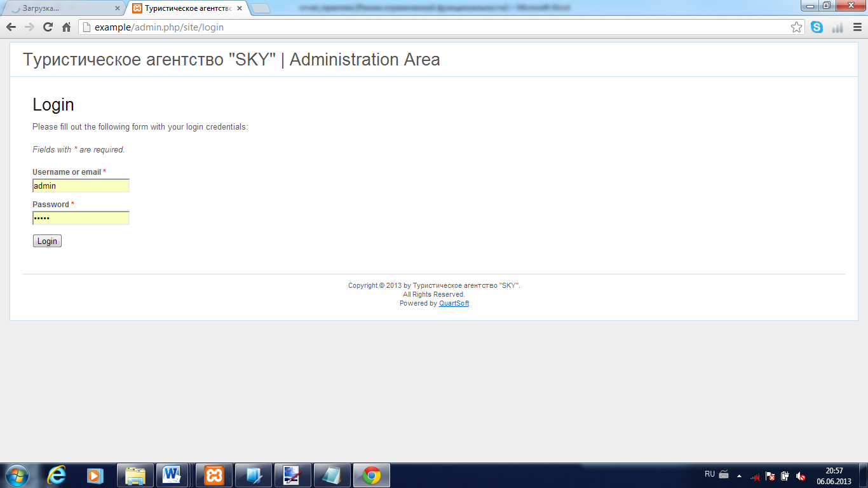The height and width of the screenshot is (488, 868).
Task: Open the picture with brush taskbar icon
Action: pos(293,475)
